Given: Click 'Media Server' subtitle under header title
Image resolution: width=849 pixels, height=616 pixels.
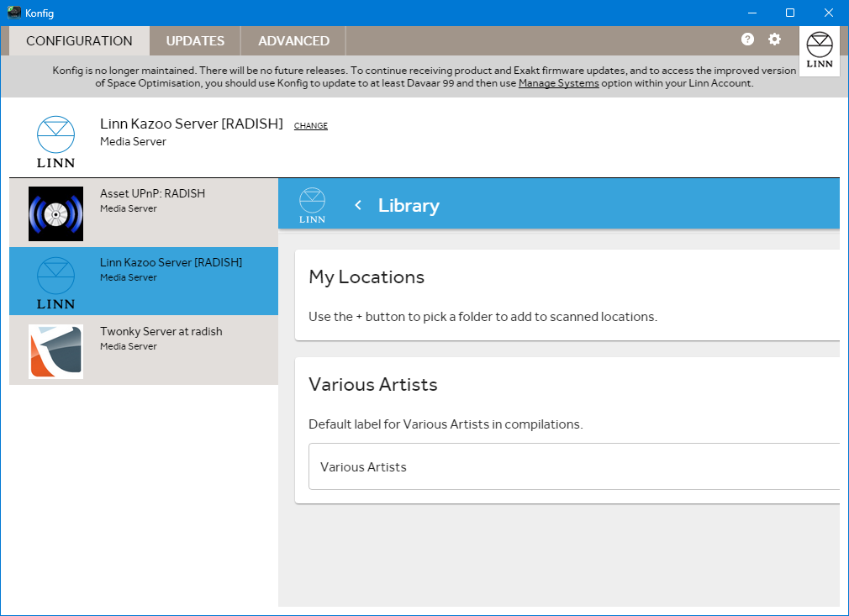Looking at the screenshot, I should 133,141.
